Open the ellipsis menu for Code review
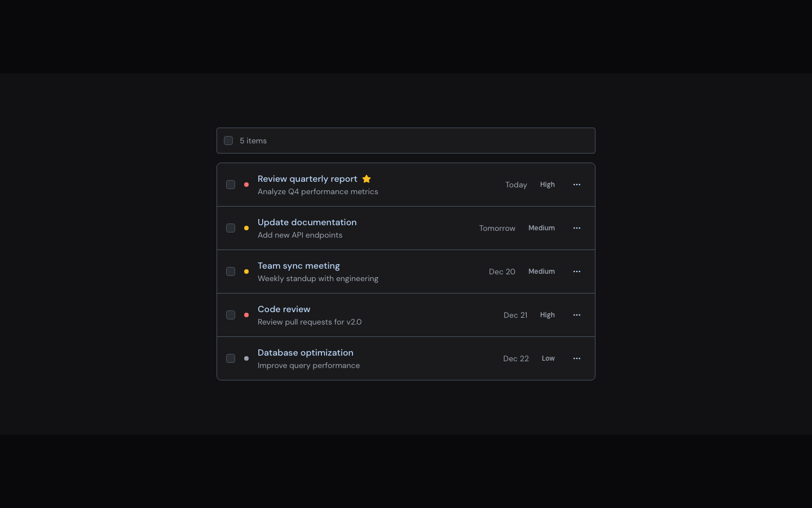 [x=577, y=315]
